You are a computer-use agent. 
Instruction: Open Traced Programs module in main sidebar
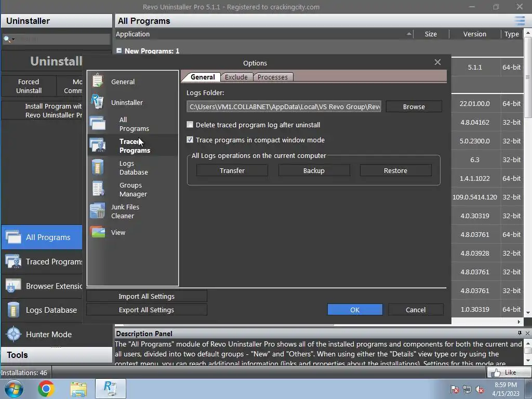coord(42,262)
